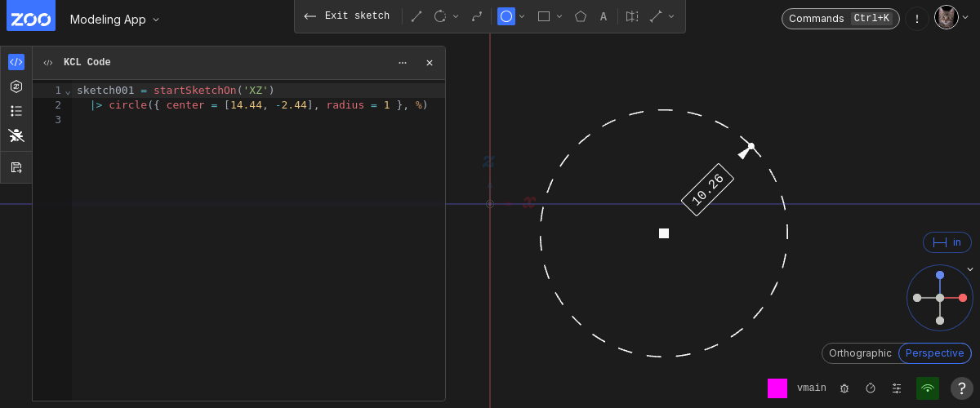Open the KCL Code pane three-dot menu
The width and height of the screenshot is (980, 408).
[x=402, y=63]
